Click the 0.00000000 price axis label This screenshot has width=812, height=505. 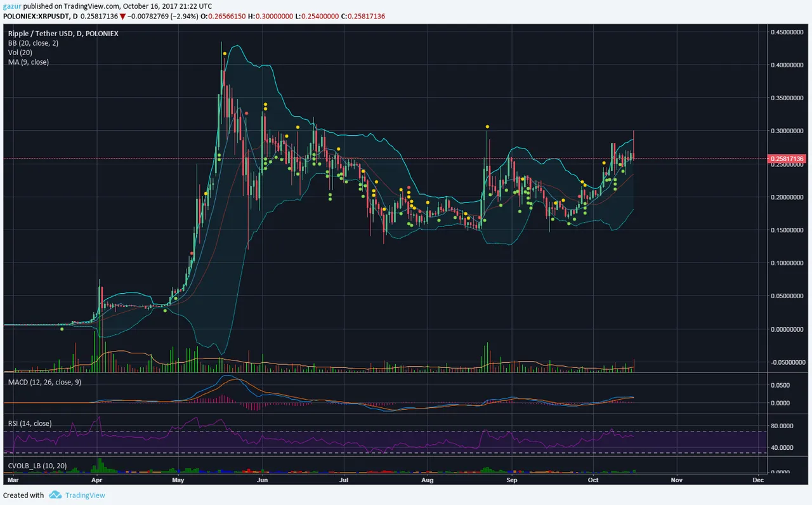(789, 329)
